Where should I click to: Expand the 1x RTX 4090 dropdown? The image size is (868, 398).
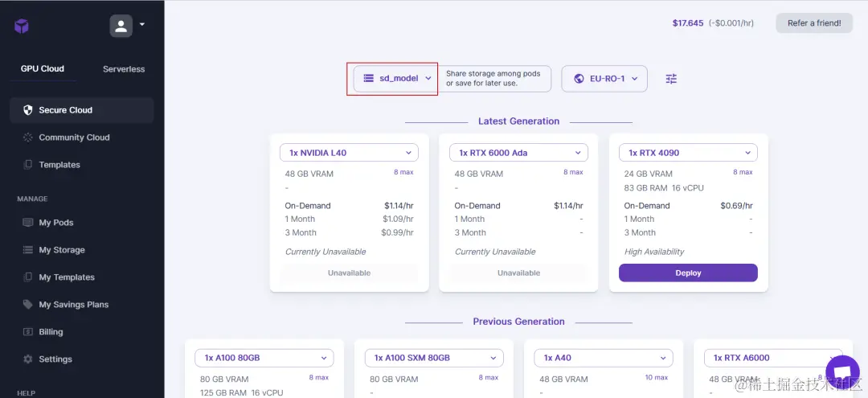click(x=688, y=152)
